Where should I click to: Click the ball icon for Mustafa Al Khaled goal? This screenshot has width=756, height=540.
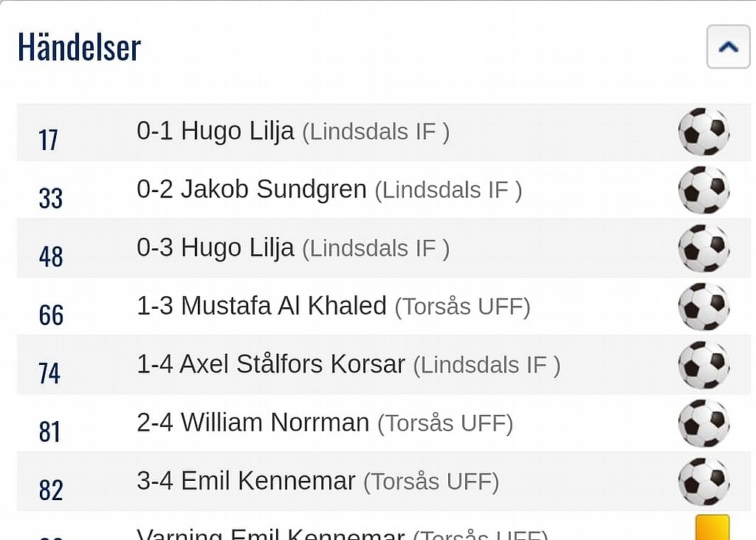pyautogui.click(x=704, y=307)
